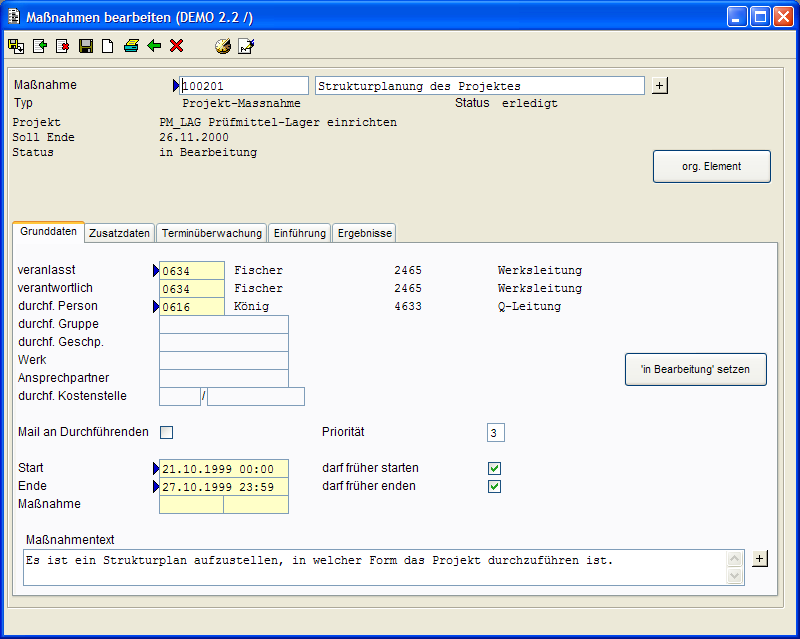The image size is (800, 639).
Task: Switch to the Terminüberwachung tab
Action: point(211,233)
